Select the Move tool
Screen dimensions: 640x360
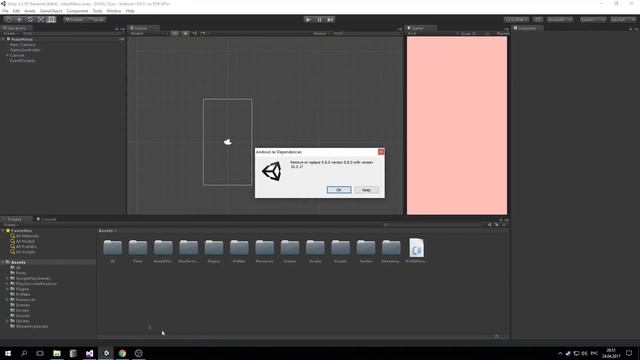[19, 20]
